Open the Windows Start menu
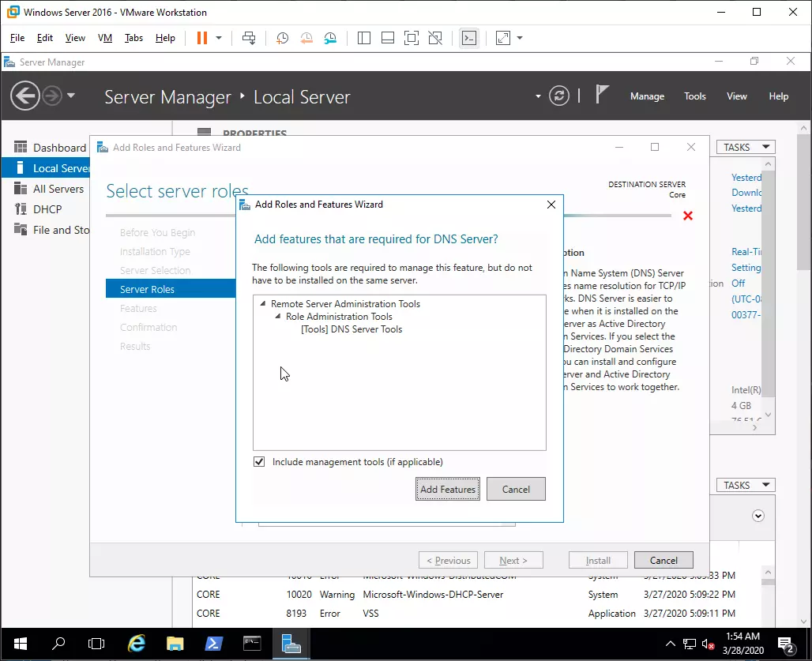812x661 pixels. 21,644
